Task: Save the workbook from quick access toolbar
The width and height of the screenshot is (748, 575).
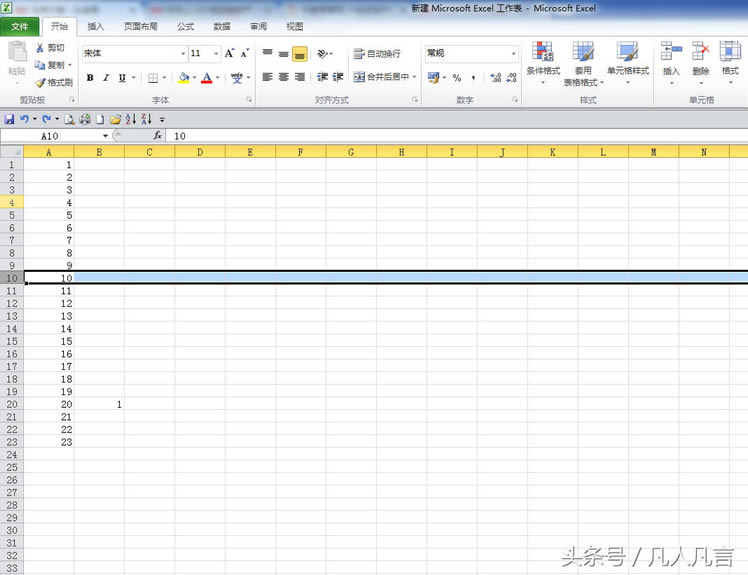Action: (x=9, y=119)
